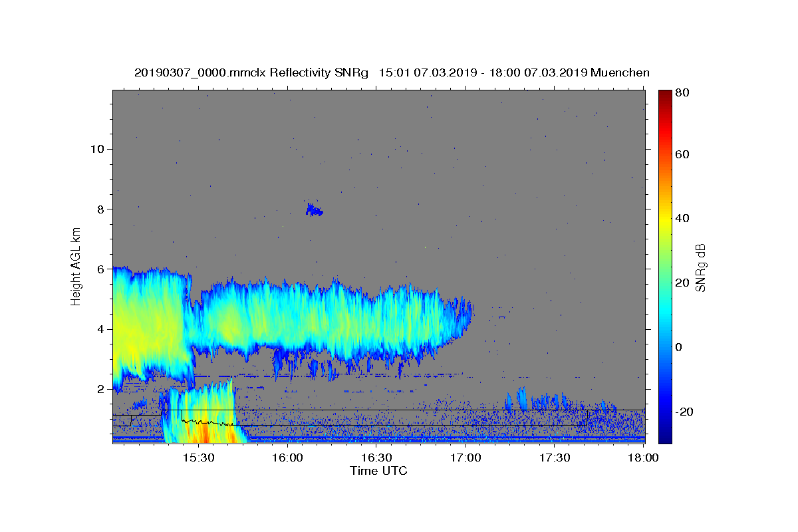The height and width of the screenshot is (532, 798).
Task: Click the 'Time UTC' x-axis label
Action: (378, 471)
